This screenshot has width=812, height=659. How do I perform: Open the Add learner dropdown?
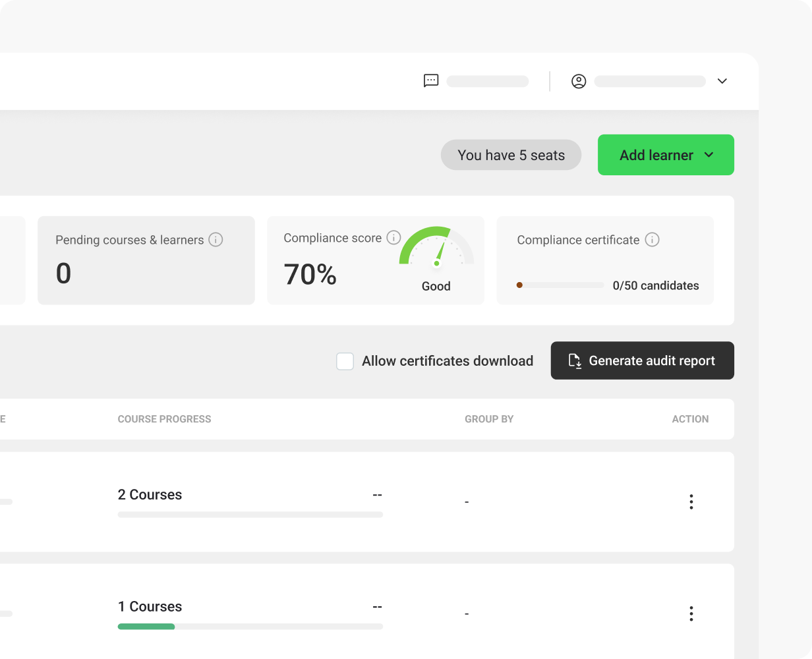click(666, 155)
